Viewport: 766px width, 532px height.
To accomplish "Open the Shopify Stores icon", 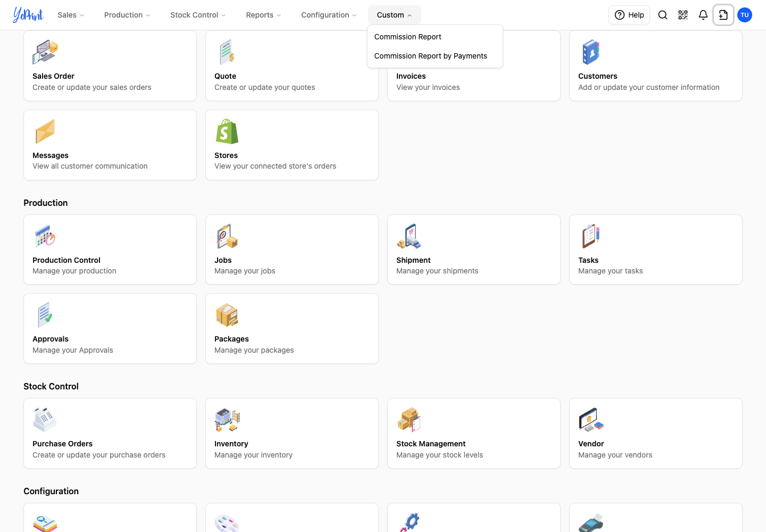I will tap(227, 131).
